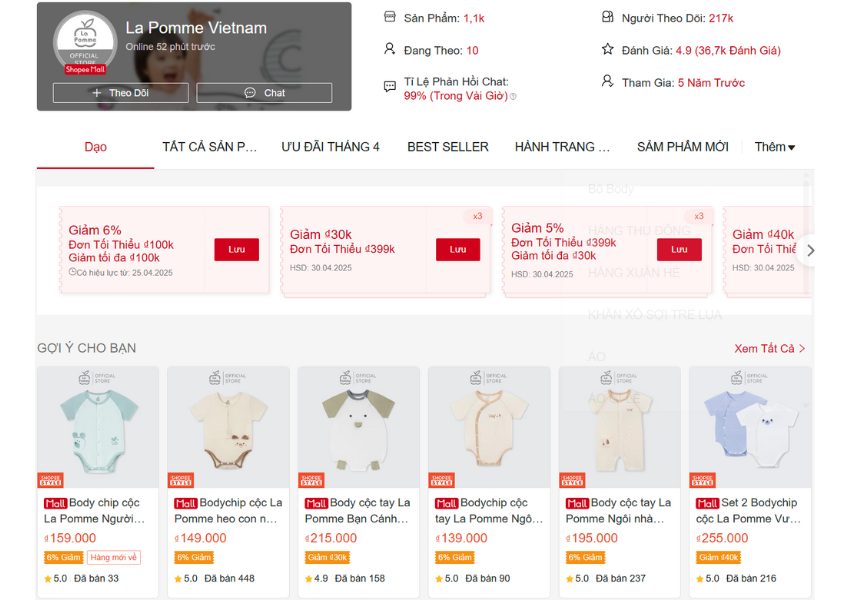Save the Giảm ₫30k voucher with Lưu

458,249
